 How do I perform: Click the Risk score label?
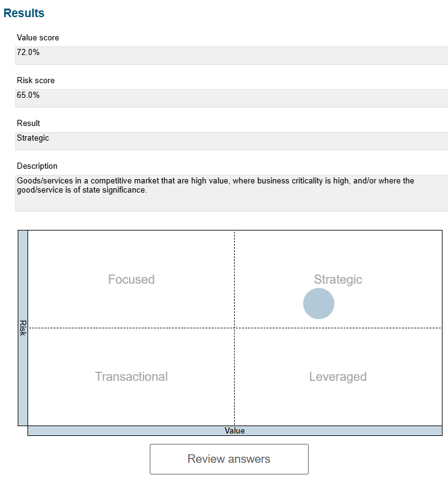(x=35, y=80)
